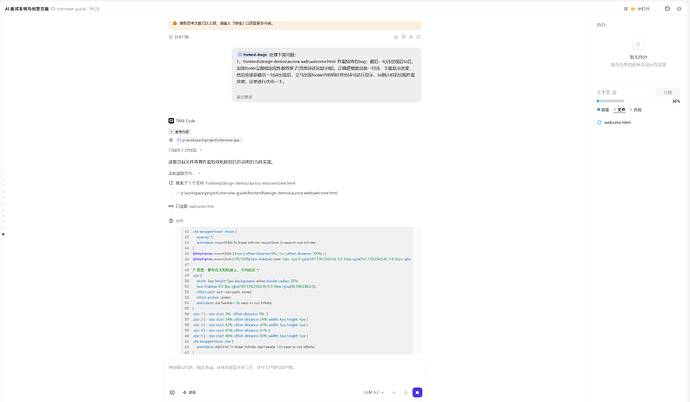Click the empty to-do placeholder icon
Viewport: 690px width, 402px height.
coord(638,44)
